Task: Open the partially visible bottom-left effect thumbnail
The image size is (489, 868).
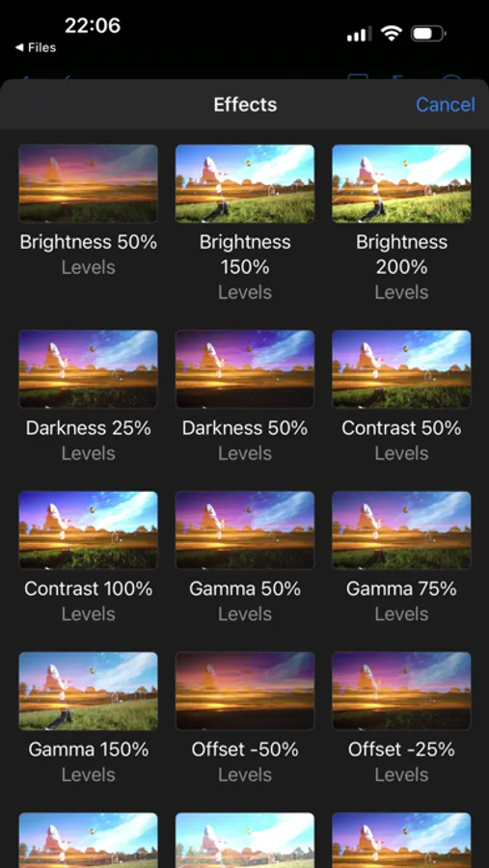Action: [x=88, y=840]
